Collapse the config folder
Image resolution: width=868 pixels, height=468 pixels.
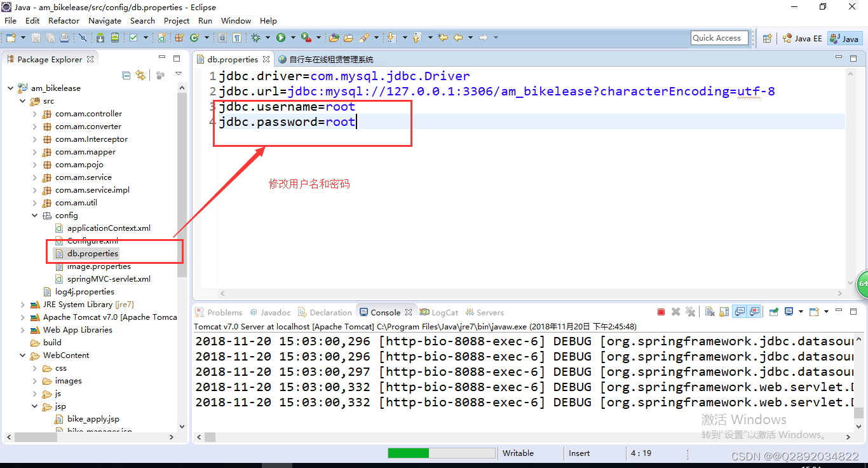[x=35, y=215]
